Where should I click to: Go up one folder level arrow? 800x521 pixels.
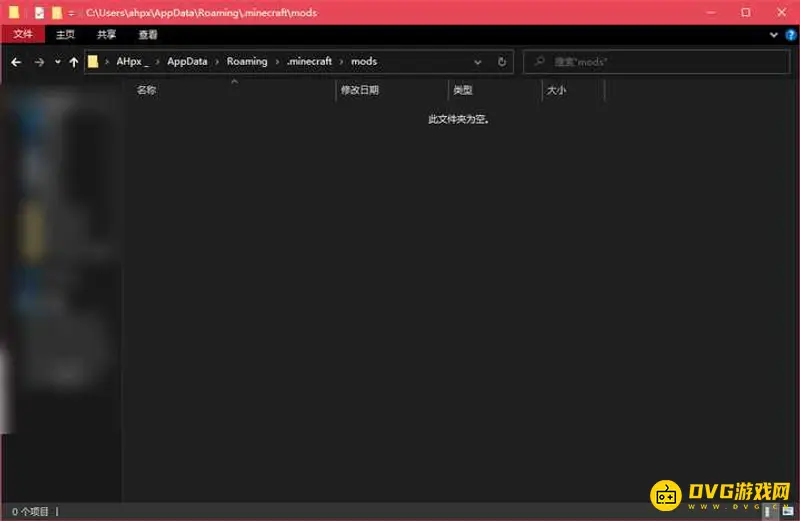point(74,62)
